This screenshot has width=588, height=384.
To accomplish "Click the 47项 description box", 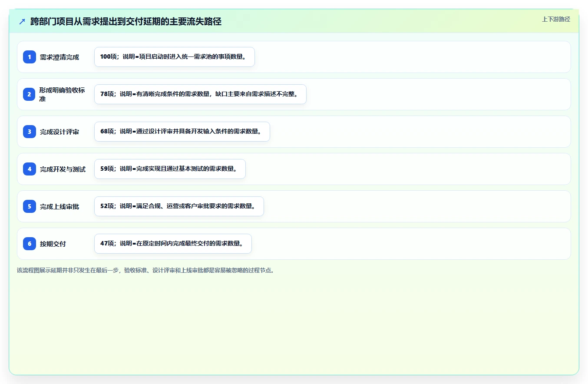I will click(x=173, y=244).
